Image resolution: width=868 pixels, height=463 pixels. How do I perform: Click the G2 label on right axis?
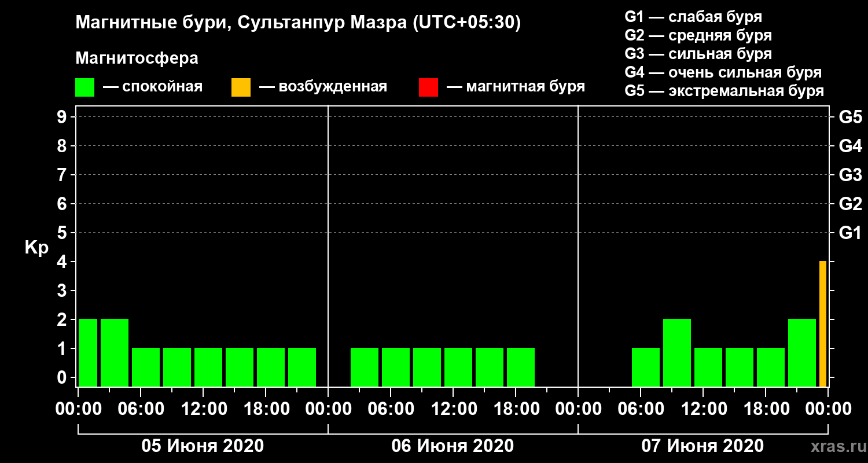(851, 204)
